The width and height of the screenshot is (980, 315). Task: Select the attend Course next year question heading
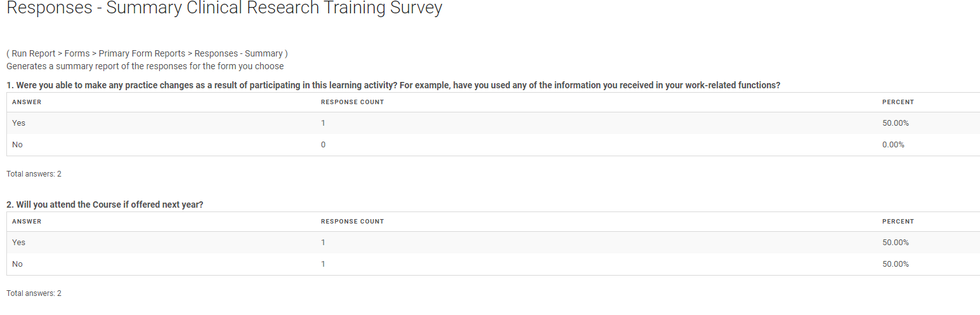click(x=105, y=204)
